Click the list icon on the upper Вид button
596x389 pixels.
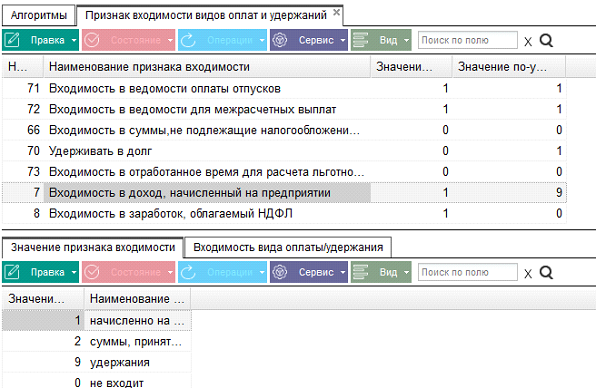[361, 40]
